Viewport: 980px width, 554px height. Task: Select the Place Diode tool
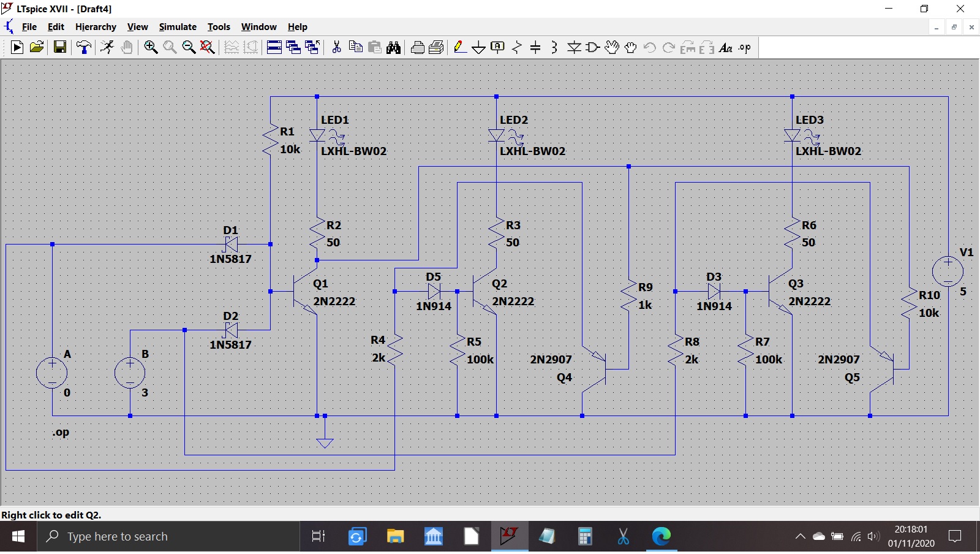pos(574,47)
